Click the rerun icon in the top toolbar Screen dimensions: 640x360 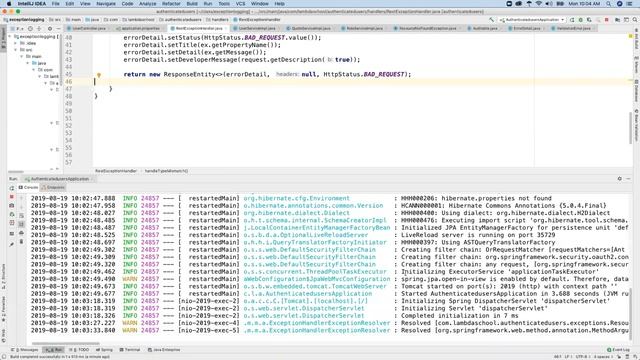click(572, 20)
